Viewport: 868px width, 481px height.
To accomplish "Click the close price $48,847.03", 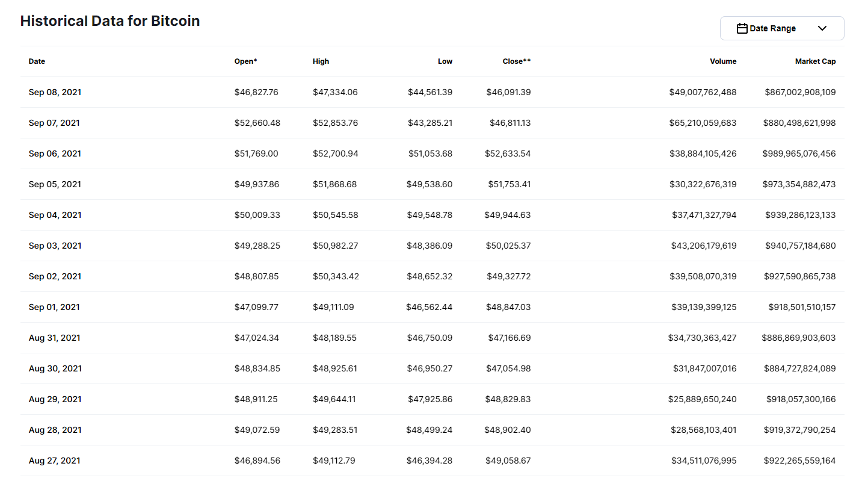I will (x=508, y=307).
